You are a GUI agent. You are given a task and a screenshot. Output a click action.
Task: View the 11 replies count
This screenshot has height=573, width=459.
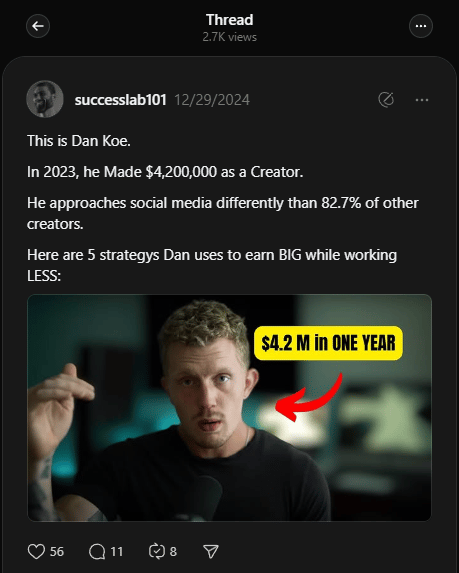(117, 551)
